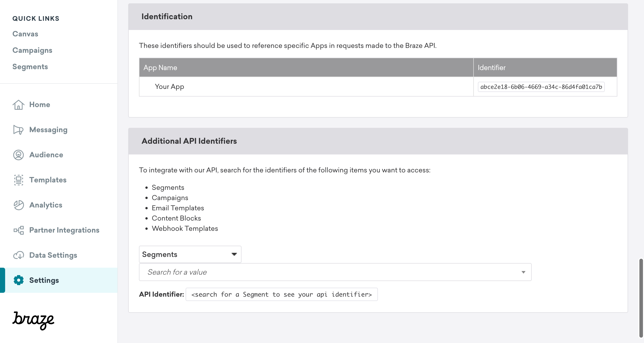Screen dimensions: 644x343
Task: Open Canvas from Quick Links
Action: [x=25, y=34]
